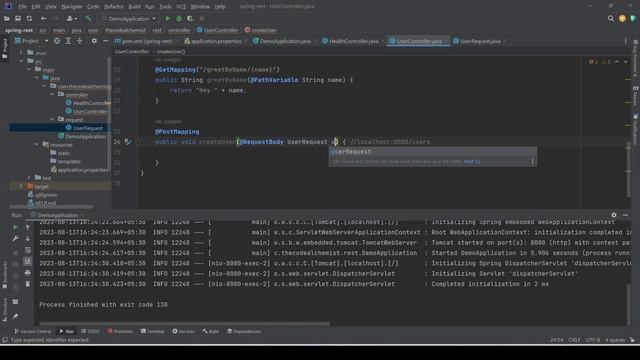Collapse the resources folder in tree
640x360 pixels.
[37, 144]
